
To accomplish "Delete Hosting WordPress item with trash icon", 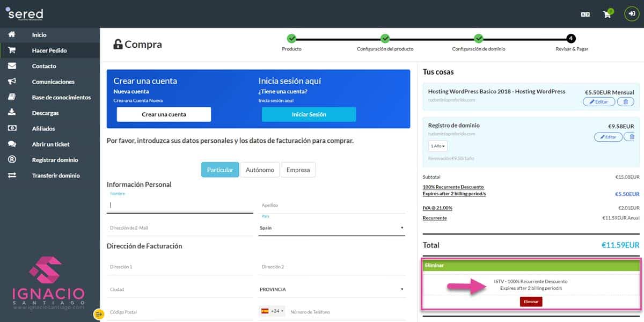I will [x=626, y=101].
